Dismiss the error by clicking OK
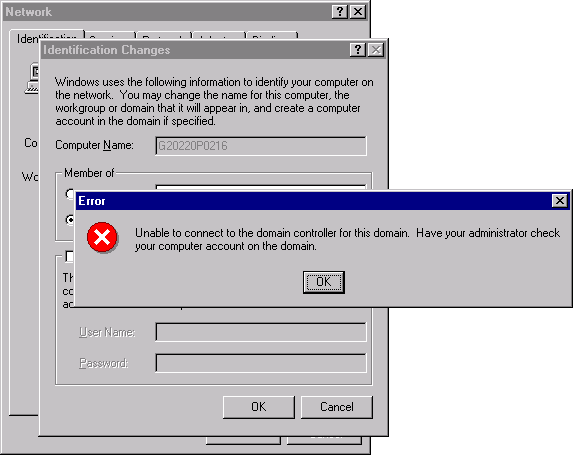 [324, 282]
